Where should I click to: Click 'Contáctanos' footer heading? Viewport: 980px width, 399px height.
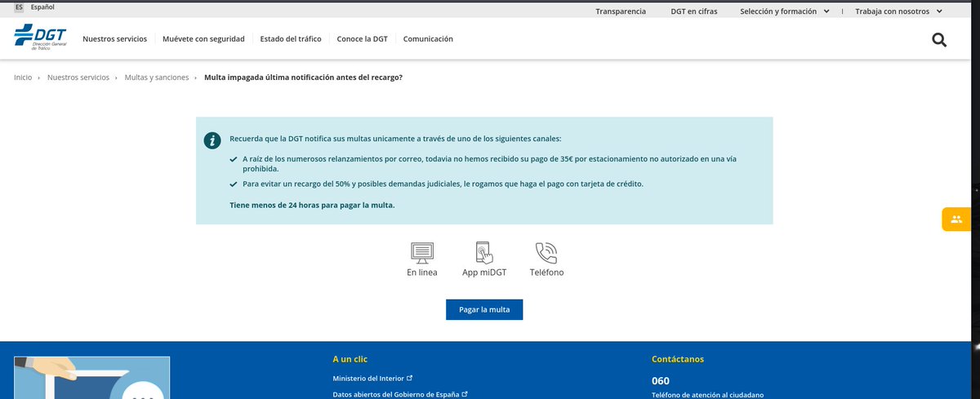678,359
